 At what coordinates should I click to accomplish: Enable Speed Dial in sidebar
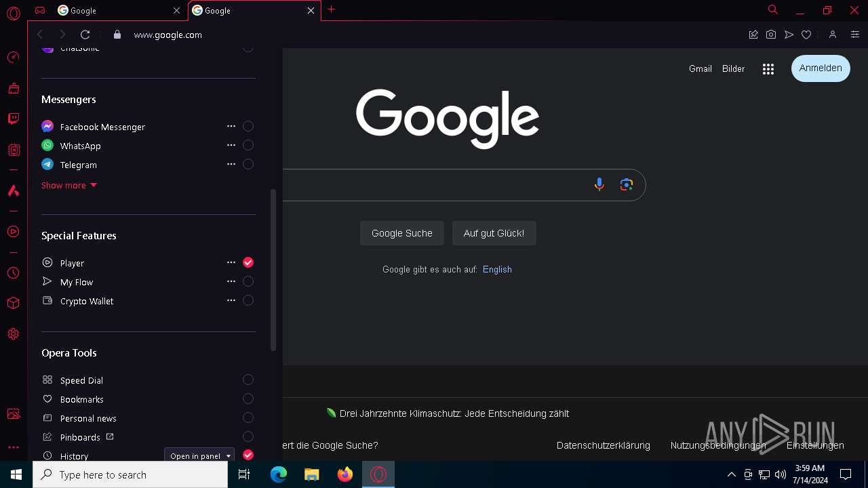[x=248, y=380]
